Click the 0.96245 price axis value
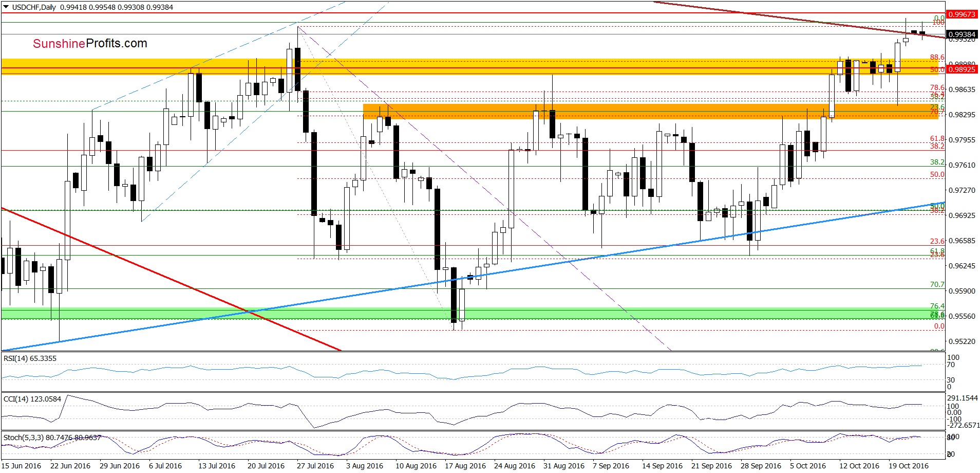The image size is (980, 473). point(962,266)
